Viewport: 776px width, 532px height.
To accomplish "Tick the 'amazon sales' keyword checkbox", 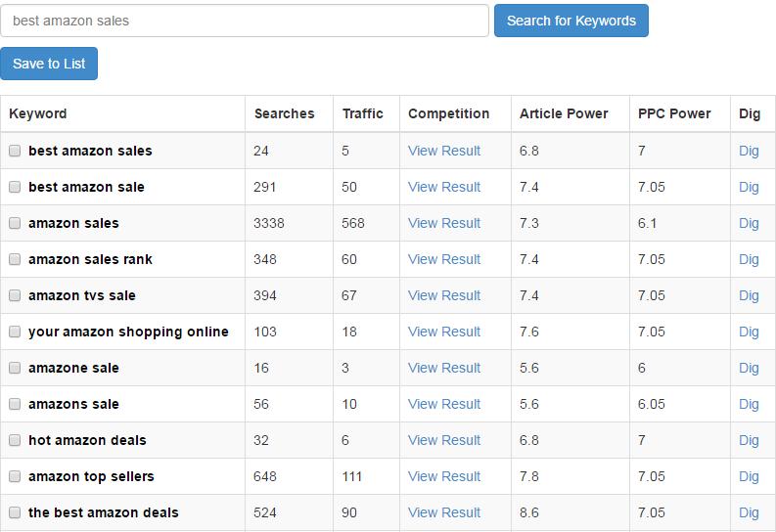I will (x=15, y=223).
